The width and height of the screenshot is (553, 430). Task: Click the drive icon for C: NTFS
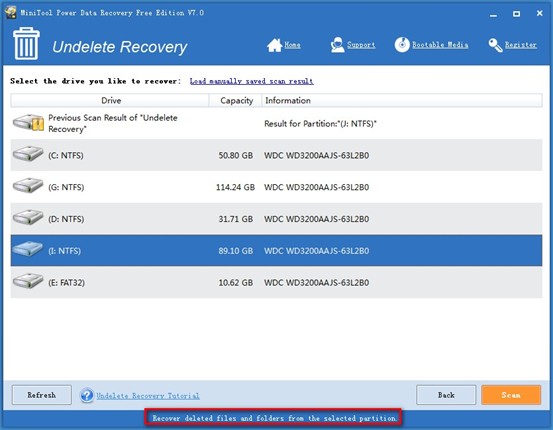28,154
